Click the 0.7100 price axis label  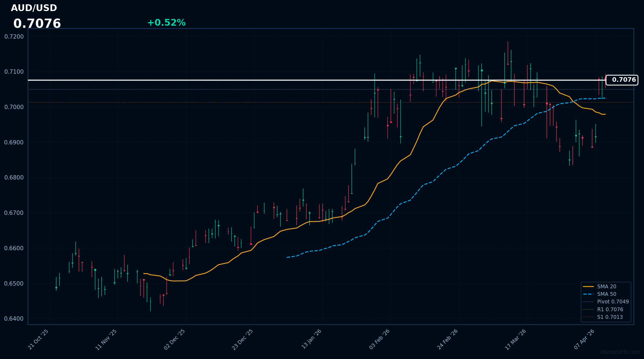[14, 72]
